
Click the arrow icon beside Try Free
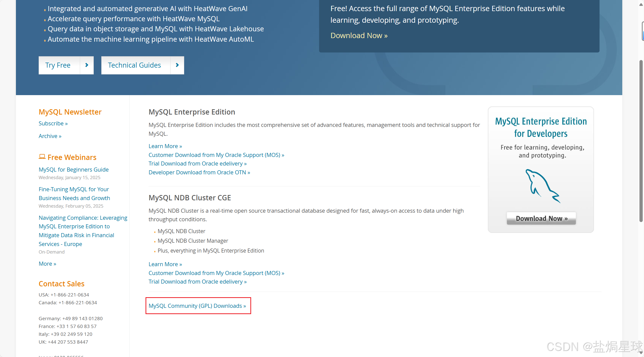[87, 65]
